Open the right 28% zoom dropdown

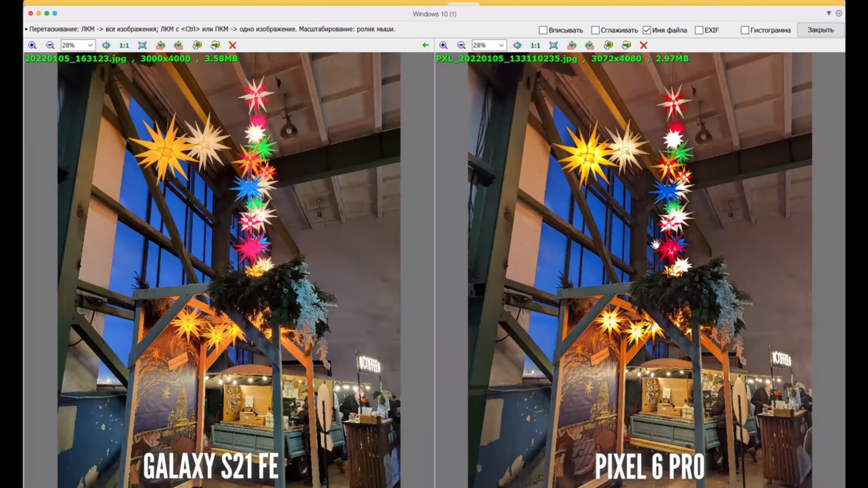pyautogui.click(x=501, y=45)
